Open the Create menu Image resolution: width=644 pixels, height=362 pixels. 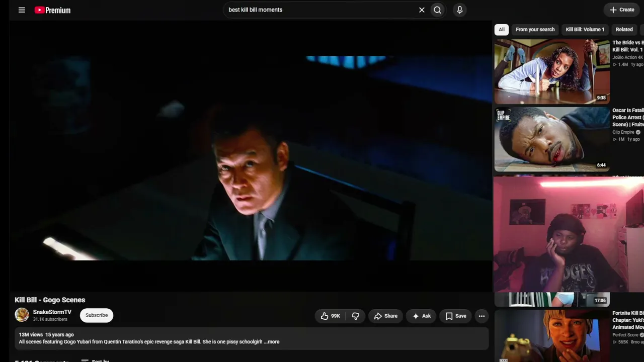click(622, 10)
